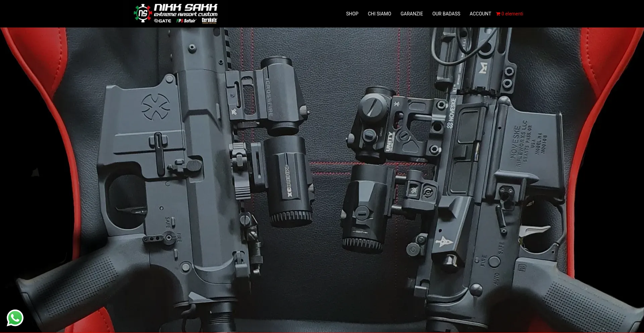Image resolution: width=644 pixels, height=333 pixels.
Task: Visit the OUR BADASS page
Action: point(446,14)
